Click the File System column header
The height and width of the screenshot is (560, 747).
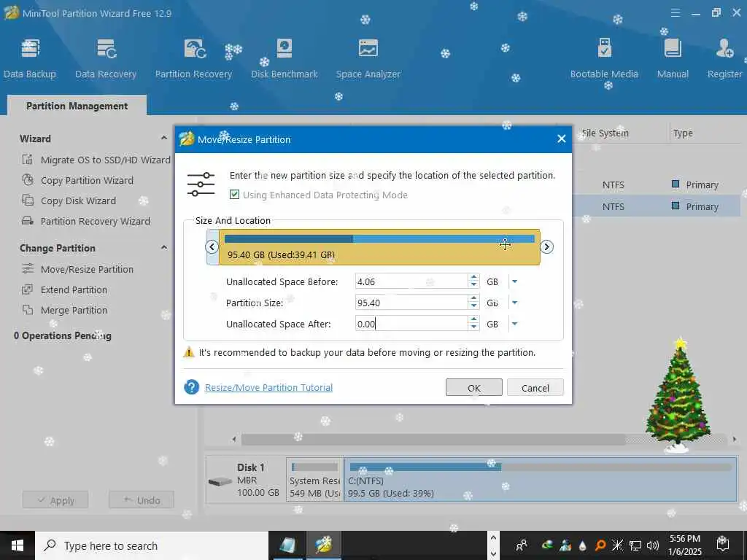[605, 133]
